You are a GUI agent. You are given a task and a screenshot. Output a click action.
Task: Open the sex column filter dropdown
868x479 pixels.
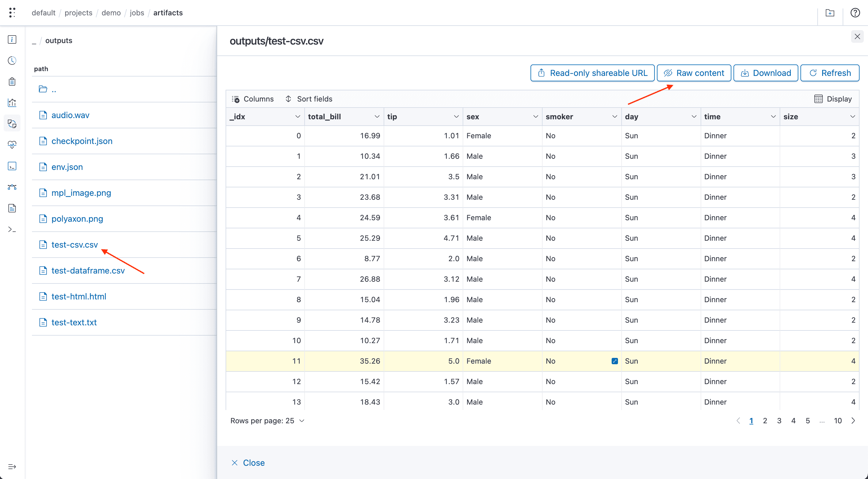[x=535, y=117]
